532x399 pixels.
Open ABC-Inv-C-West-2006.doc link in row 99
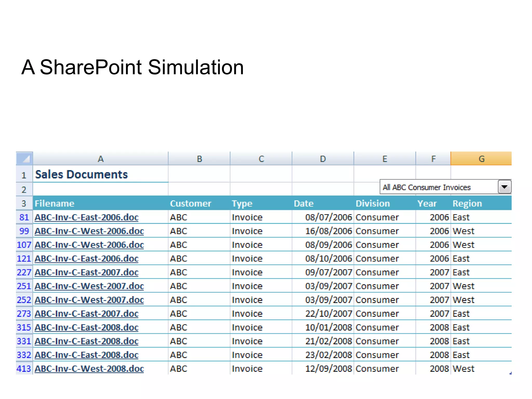tap(89, 231)
